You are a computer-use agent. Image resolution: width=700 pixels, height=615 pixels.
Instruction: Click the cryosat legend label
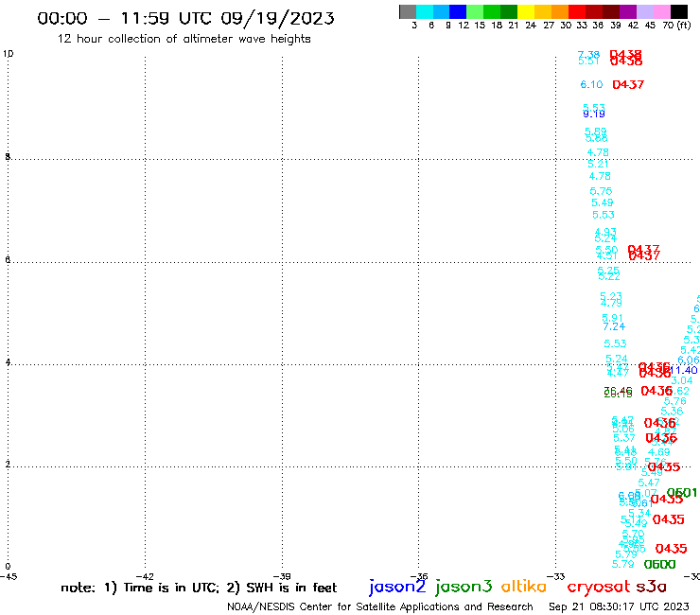coord(598,587)
